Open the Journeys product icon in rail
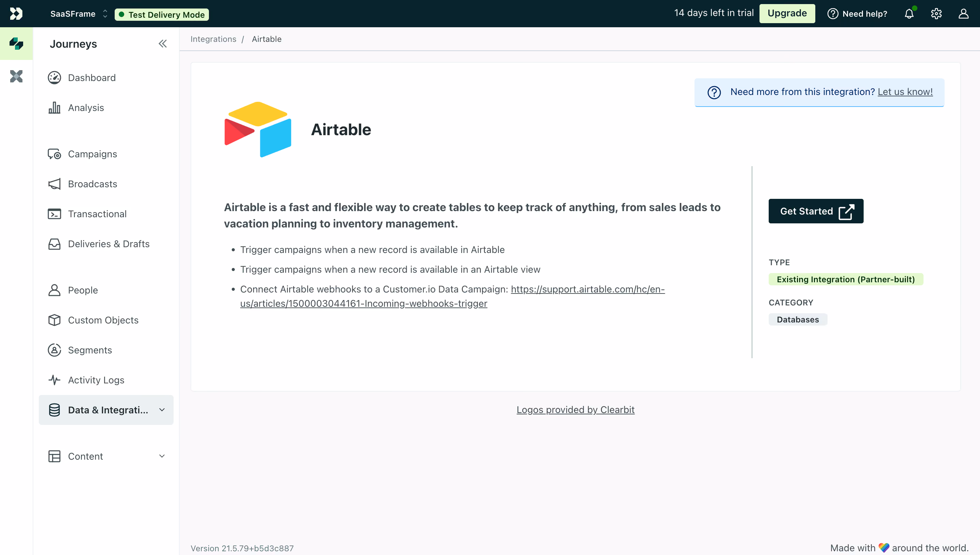The image size is (980, 555). [x=16, y=44]
